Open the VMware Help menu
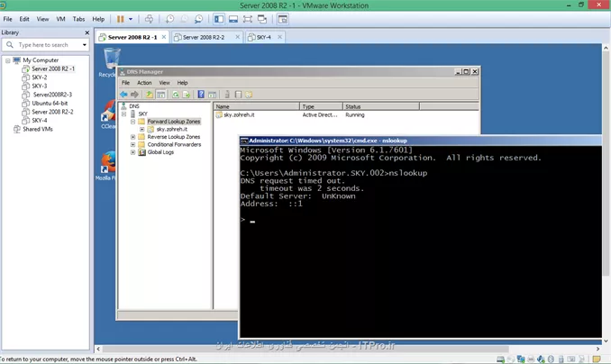 [x=98, y=19]
